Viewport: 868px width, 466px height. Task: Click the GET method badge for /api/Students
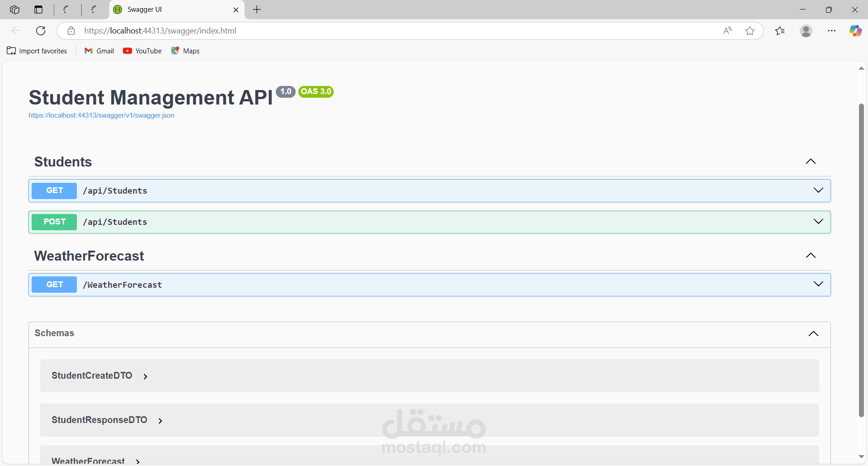pyautogui.click(x=54, y=190)
